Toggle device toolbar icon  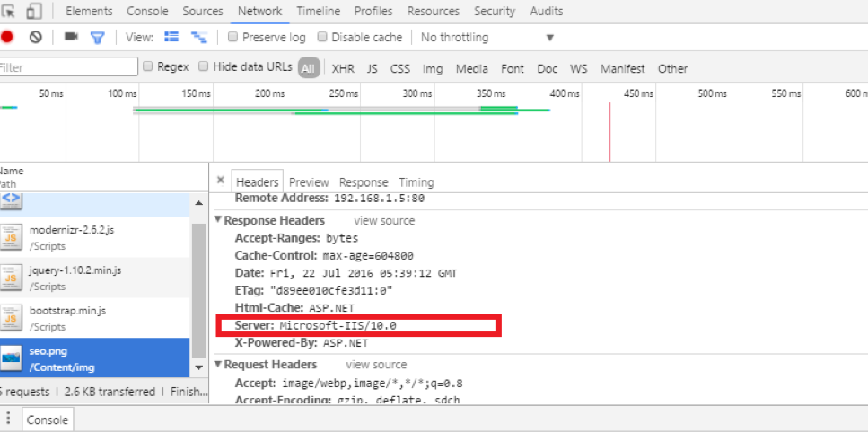point(34,12)
